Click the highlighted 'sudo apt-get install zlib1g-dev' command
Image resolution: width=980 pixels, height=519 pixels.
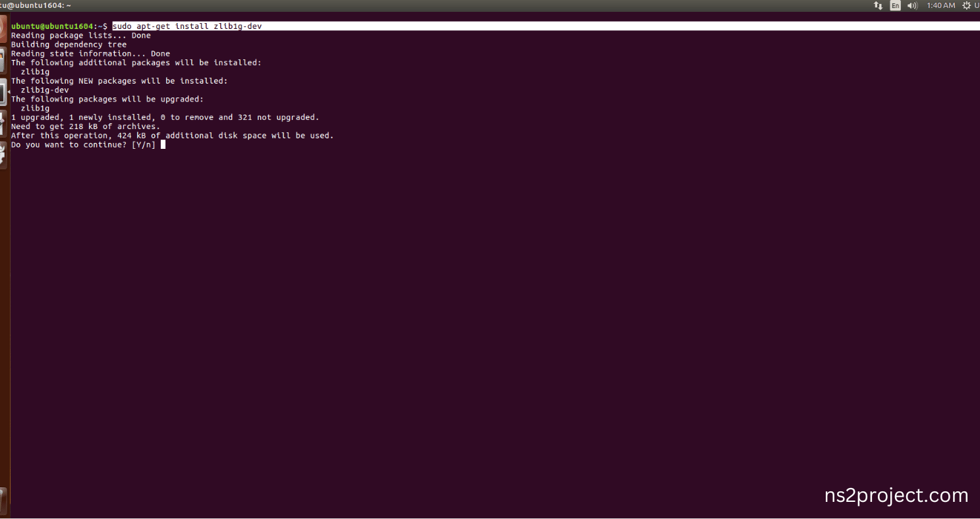pyautogui.click(x=188, y=26)
